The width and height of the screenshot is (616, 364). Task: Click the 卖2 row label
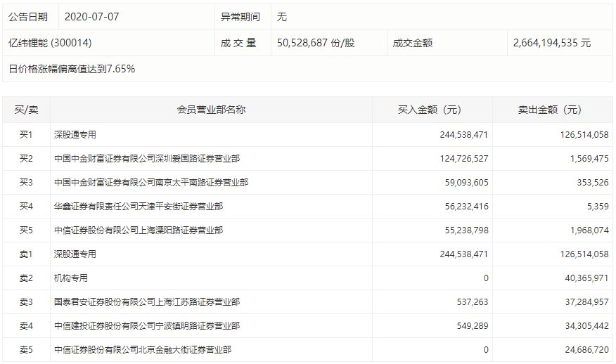[26, 278]
